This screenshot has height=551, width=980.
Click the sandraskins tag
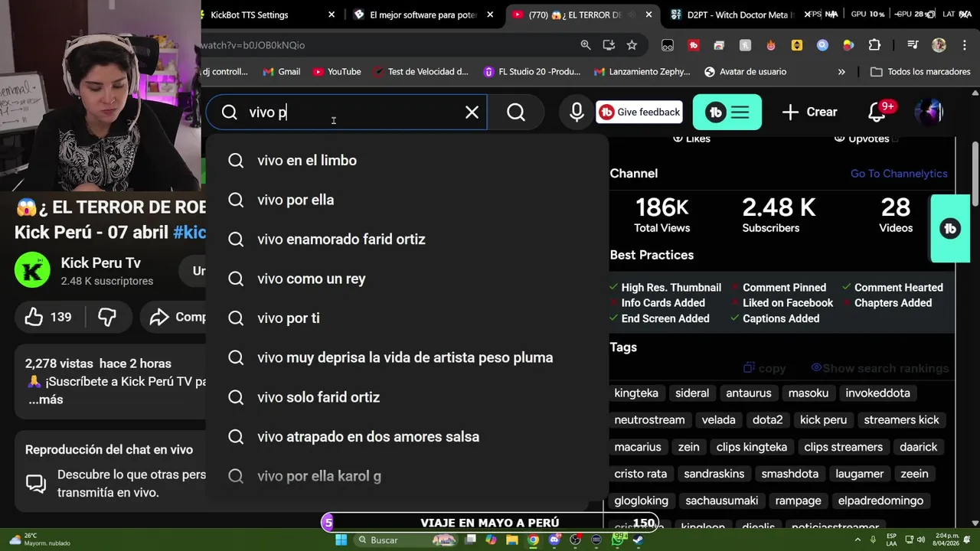[714, 474]
